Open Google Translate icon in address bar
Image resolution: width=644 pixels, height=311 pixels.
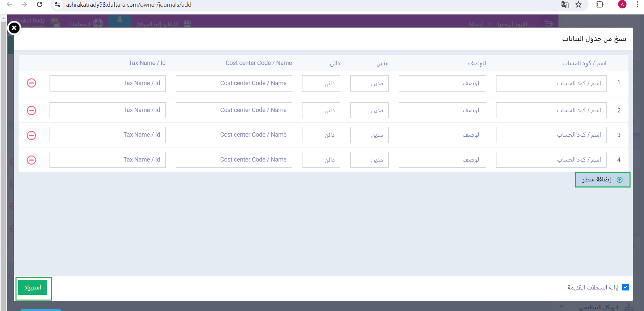[565, 5]
